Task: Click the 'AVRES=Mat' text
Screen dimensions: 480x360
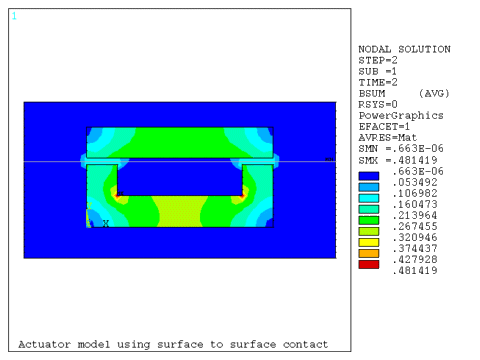Action: point(388,138)
